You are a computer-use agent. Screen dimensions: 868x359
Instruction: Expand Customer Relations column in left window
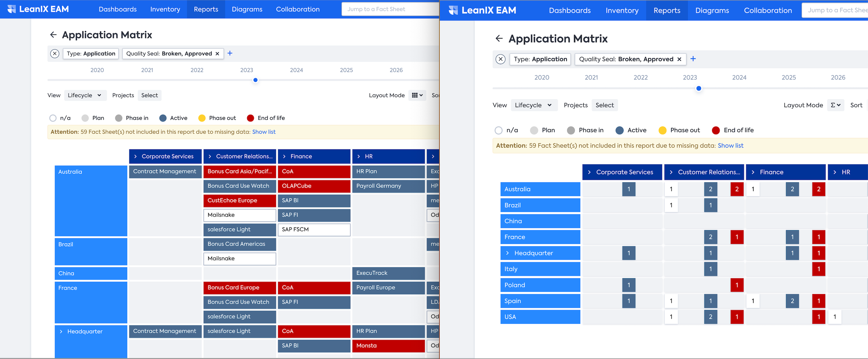[210, 157]
